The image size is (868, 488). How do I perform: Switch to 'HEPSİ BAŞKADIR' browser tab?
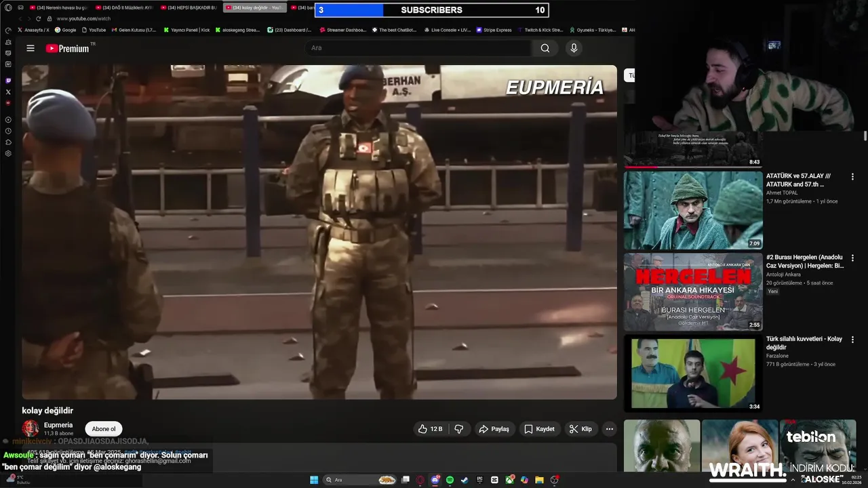coord(190,7)
